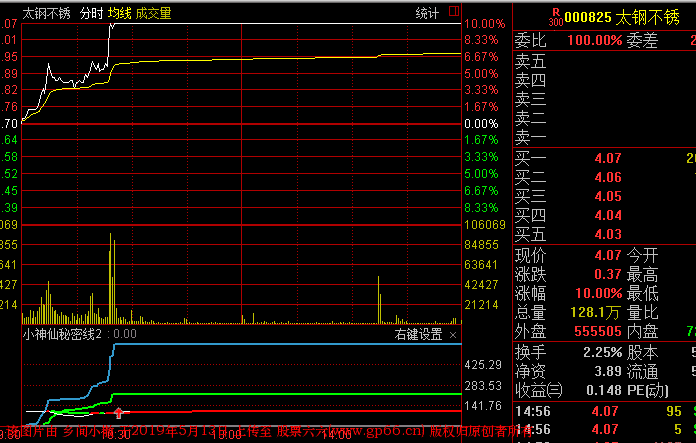Image resolution: width=696 pixels, height=443 pixels.
Task: Open the 统计 statistics view
Action: point(427,13)
